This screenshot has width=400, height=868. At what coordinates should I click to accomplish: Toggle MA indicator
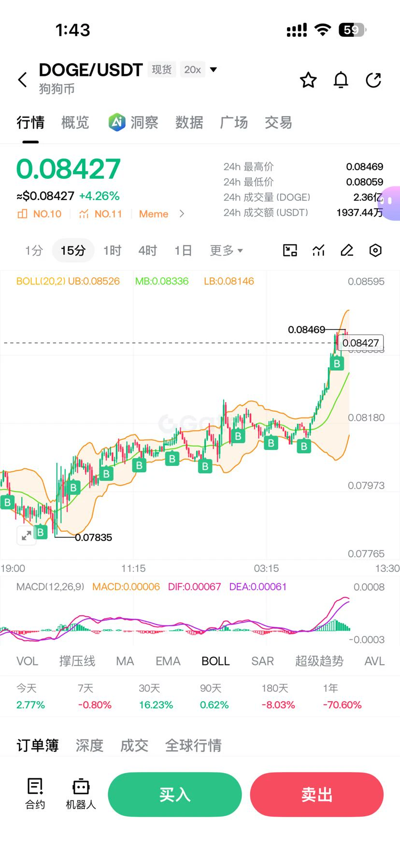coord(125,661)
